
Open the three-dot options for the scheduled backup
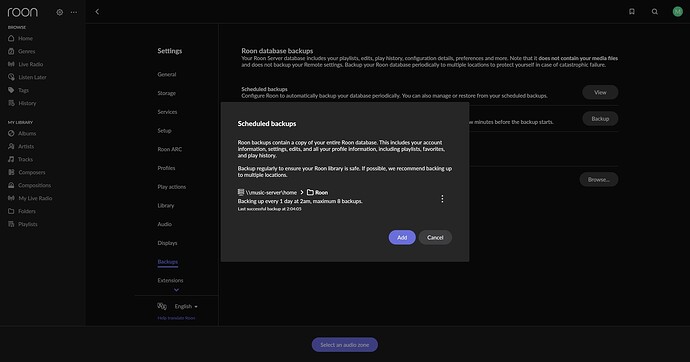point(442,199)
